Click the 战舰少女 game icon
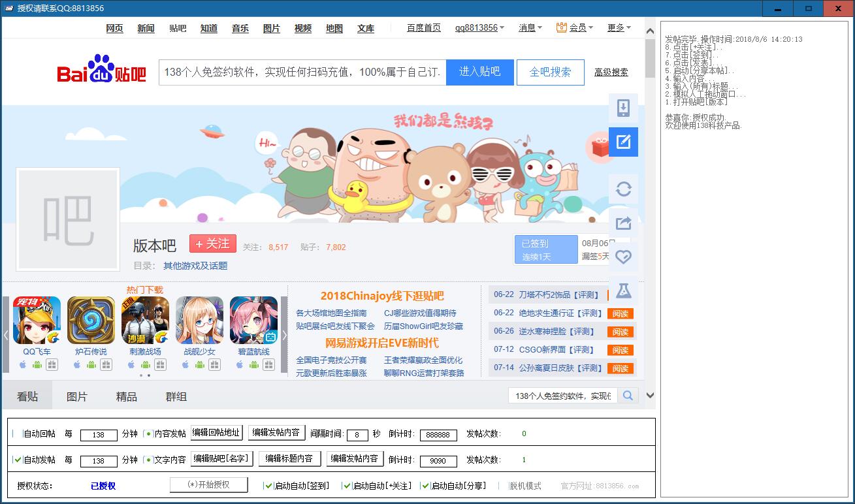855x504 pixels. coord(199,321)
